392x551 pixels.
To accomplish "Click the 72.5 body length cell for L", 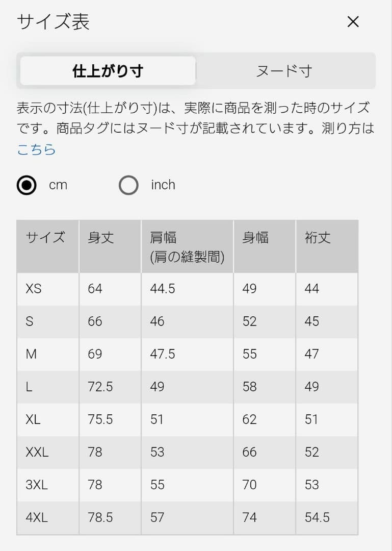I will [x=110, y=387].
